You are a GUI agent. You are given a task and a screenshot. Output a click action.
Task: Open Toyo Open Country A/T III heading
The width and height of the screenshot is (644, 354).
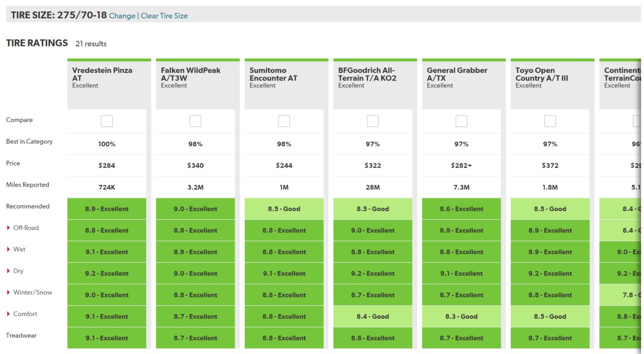click(542, 74)
